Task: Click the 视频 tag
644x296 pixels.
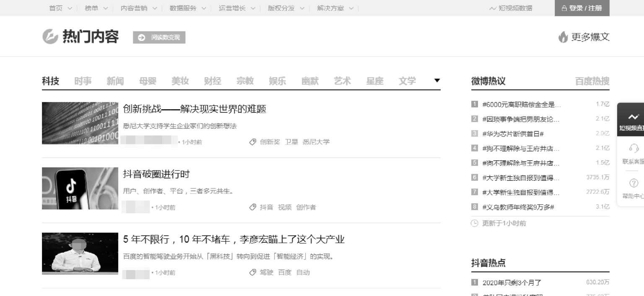Action: 285,207
